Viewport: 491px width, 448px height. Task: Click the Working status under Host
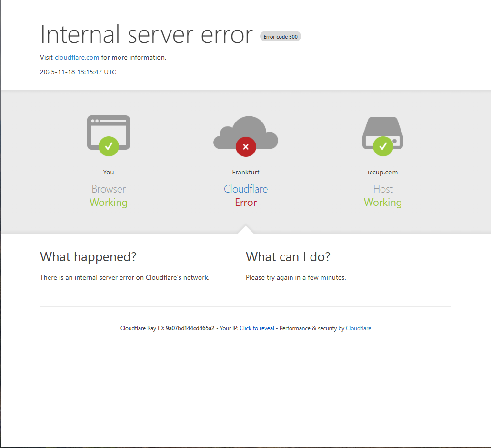pos(382,203)
